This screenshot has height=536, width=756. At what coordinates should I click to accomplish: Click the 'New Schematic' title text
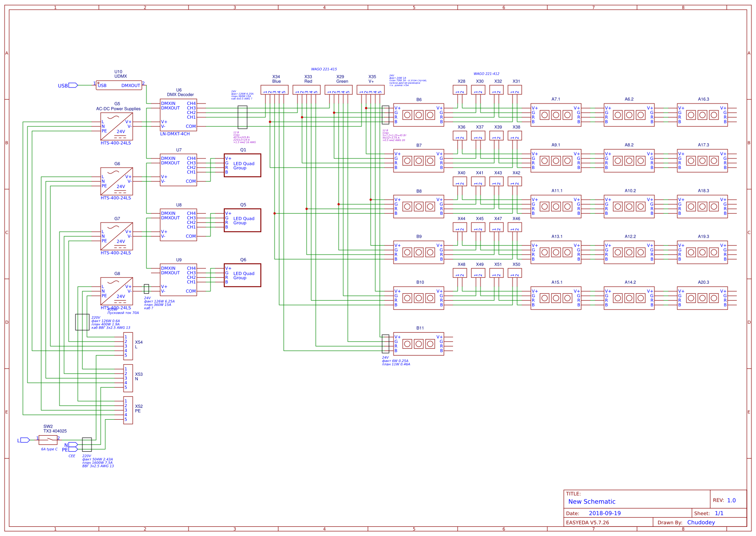pyautogui.click(x=592, y=502)
